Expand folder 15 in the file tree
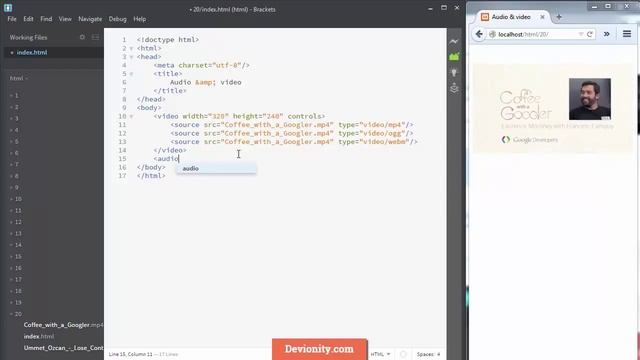This screenshot has width=640, height=360. click(x=16, y=257)
